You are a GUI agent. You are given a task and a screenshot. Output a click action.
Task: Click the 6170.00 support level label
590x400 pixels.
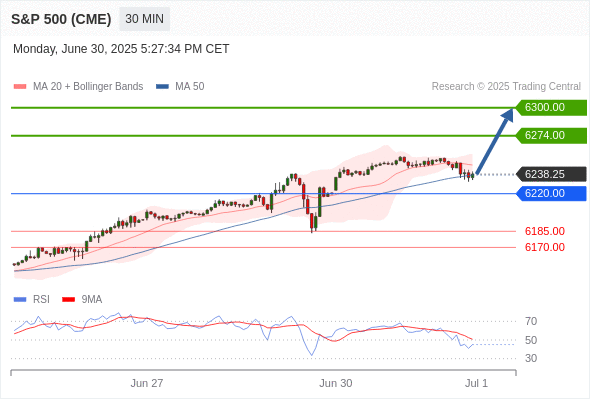[x=545, y=248]
